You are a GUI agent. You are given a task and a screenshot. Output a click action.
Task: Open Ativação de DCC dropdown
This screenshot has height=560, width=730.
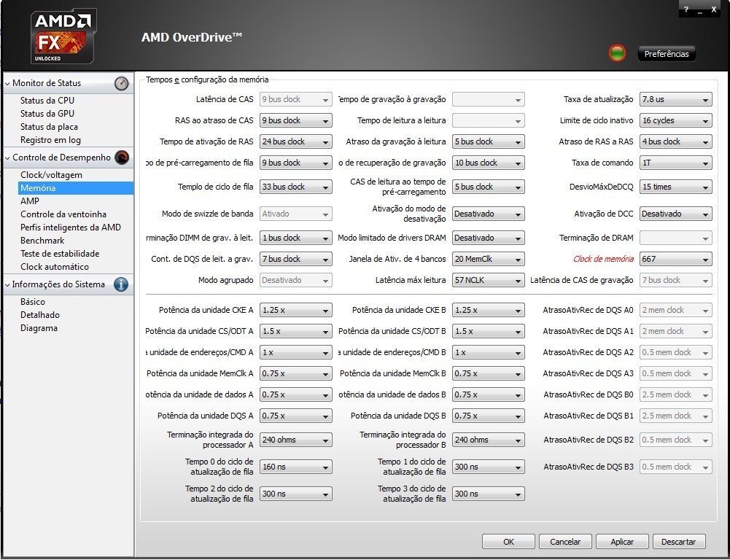tap(675, 214)
